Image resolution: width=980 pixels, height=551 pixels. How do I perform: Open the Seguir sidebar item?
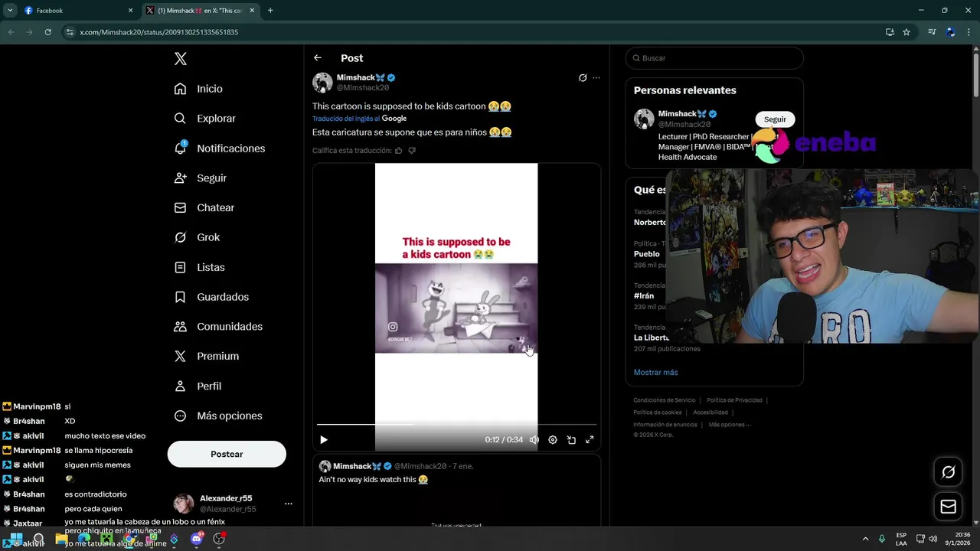click(x=201, y=178)
